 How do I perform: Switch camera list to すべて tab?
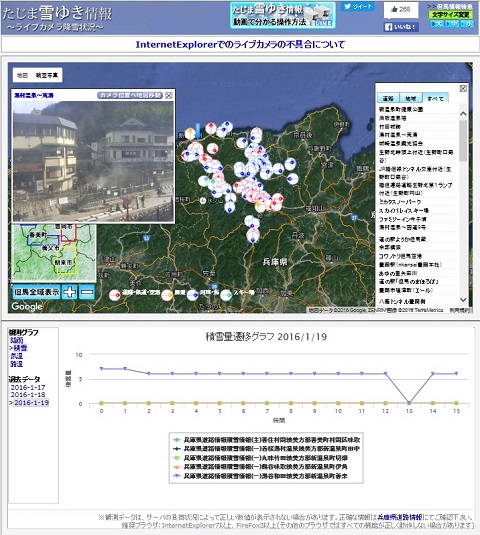[x=435, y=98]
